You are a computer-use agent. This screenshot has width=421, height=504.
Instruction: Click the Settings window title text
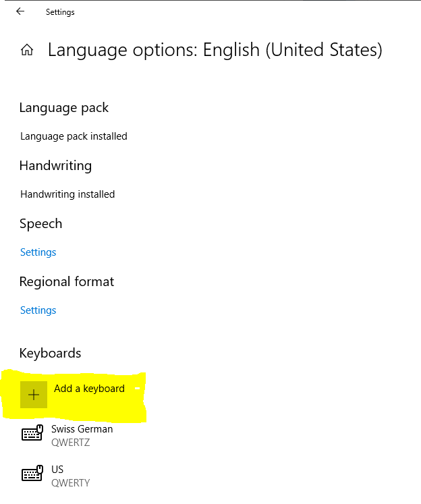(x=60, y=12)
